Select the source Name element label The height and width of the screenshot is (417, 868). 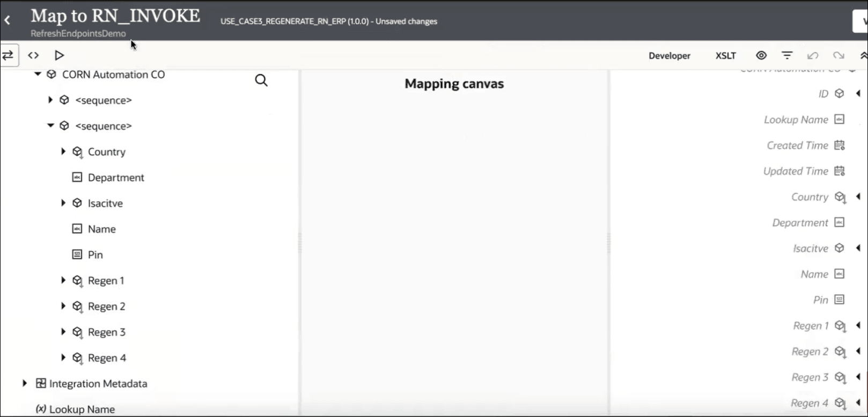(102, 229)
